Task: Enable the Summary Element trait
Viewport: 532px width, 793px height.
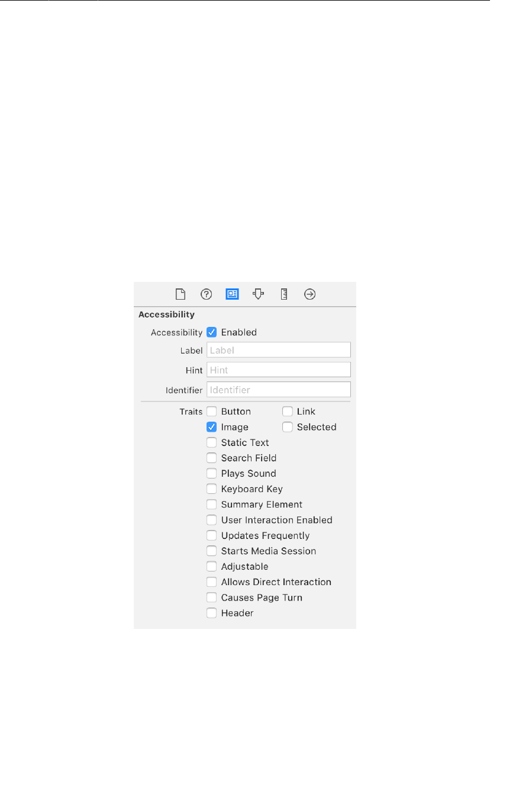Action: point(212,505)
